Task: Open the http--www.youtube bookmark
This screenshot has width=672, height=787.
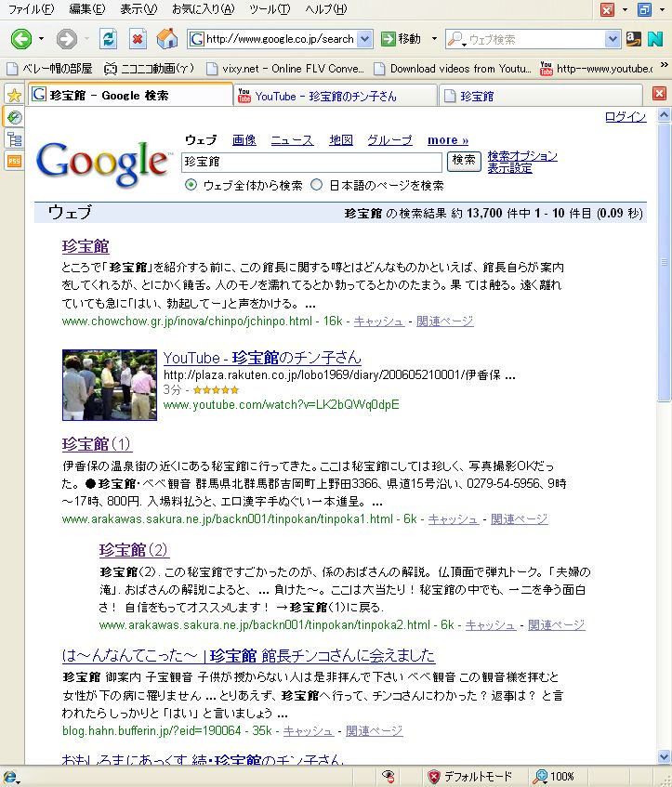Action: [x=596, y=68]
